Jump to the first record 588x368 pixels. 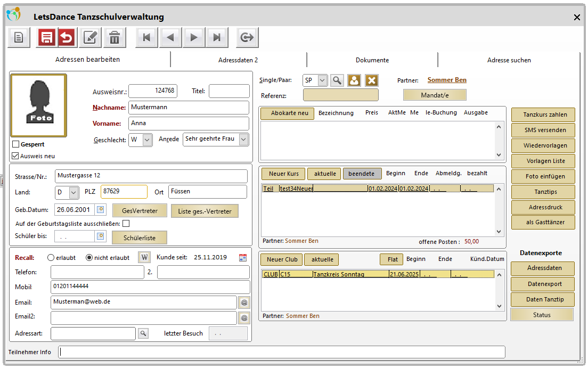pyautogui.click(x=146, y=37)
